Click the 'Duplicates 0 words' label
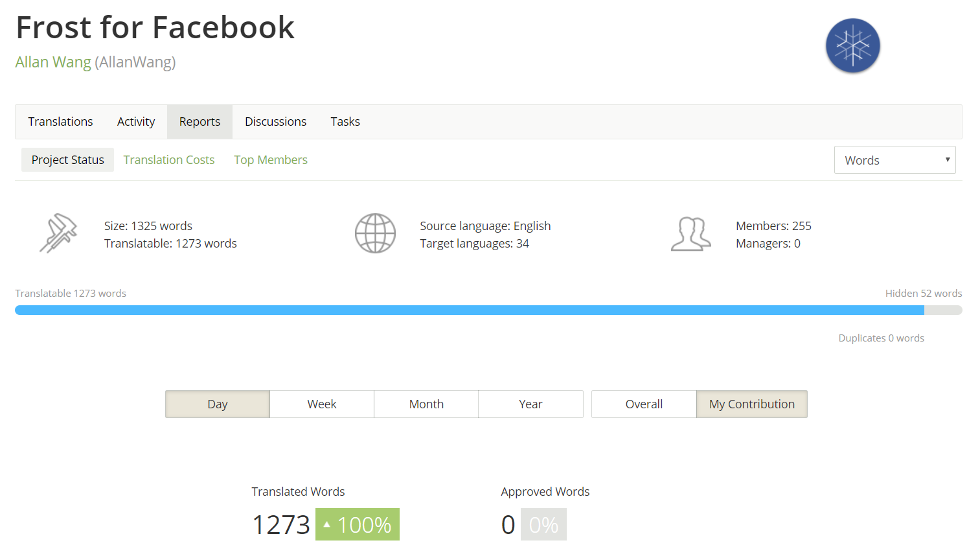Viewport: 980px width, 558px height. 881,338
